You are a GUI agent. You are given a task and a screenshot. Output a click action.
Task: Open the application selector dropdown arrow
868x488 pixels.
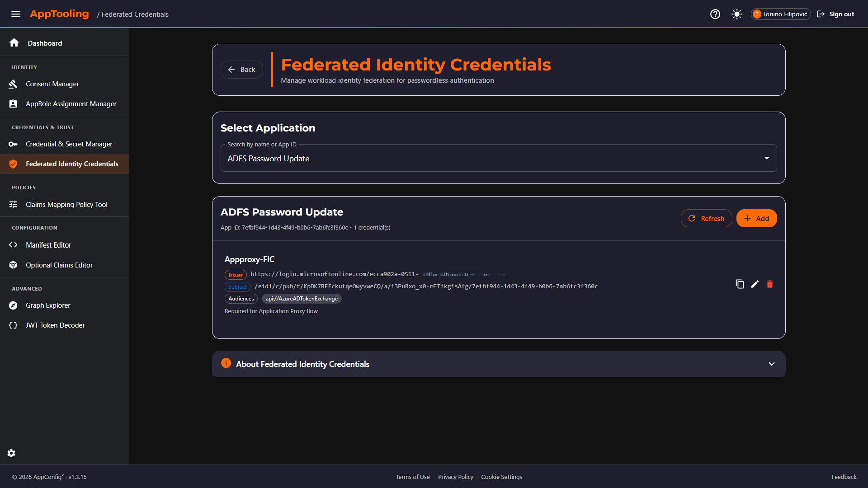pos(767,158)
